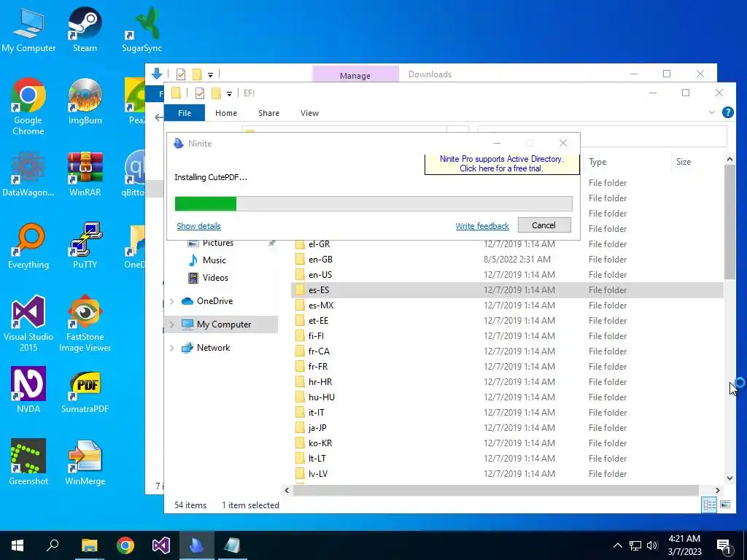Screen dimensions: 747x560
Task: Open the Home ribbon tab
Action: tap(226, 113)
